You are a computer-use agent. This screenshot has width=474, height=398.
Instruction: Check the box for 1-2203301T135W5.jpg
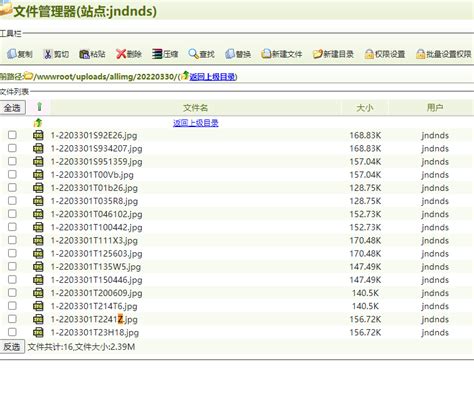[12, 266]
